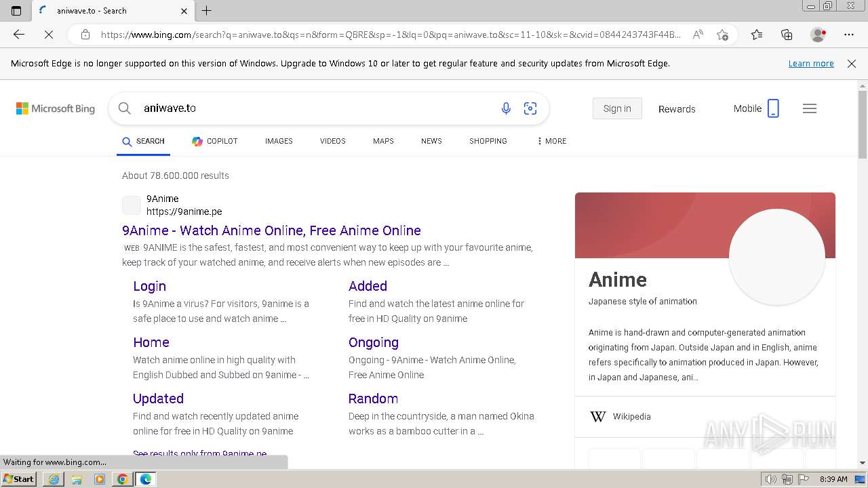Image resolution: width=868 pixels, height=488 pixels.
Task: Edit the aniwave.to search query field
Action: 315,108
